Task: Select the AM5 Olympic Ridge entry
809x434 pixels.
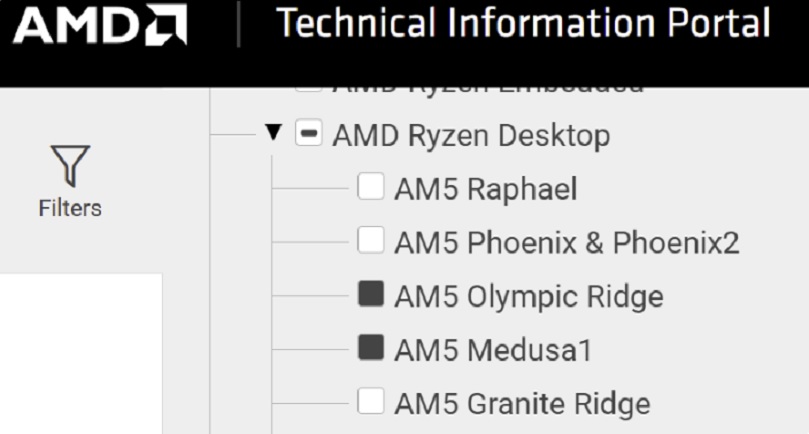Action: [529, 297]
